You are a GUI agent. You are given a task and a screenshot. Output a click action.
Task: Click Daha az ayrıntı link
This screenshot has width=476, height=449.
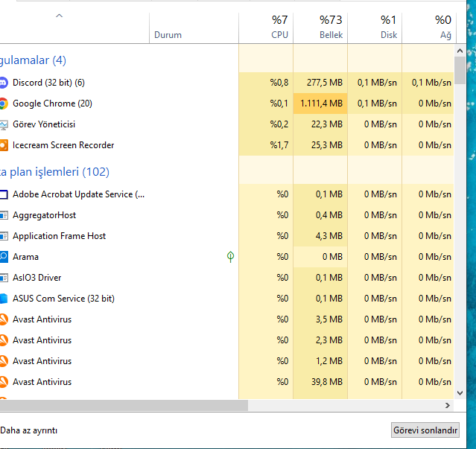[x=29, y=430]
